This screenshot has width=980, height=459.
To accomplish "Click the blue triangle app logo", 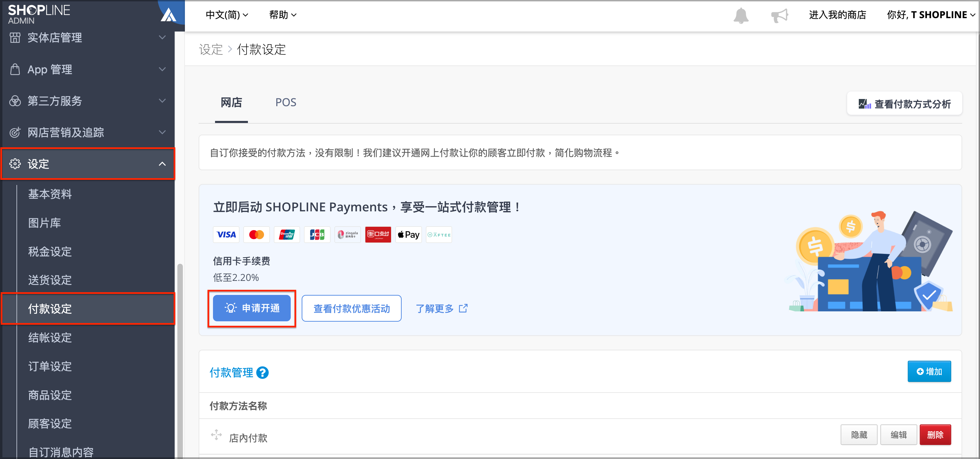I will (x=168, y=15).
